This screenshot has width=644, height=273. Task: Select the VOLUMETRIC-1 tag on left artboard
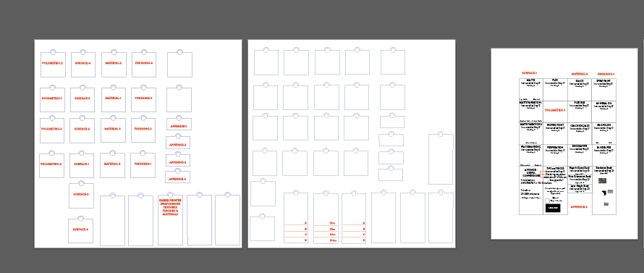click(x=52, y=98)
